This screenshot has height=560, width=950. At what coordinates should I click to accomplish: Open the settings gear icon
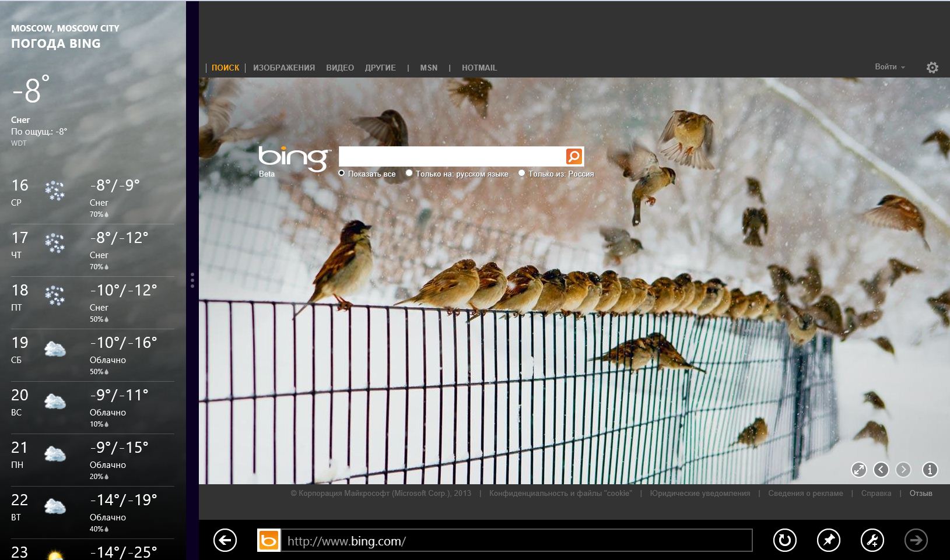coord(933,68)
